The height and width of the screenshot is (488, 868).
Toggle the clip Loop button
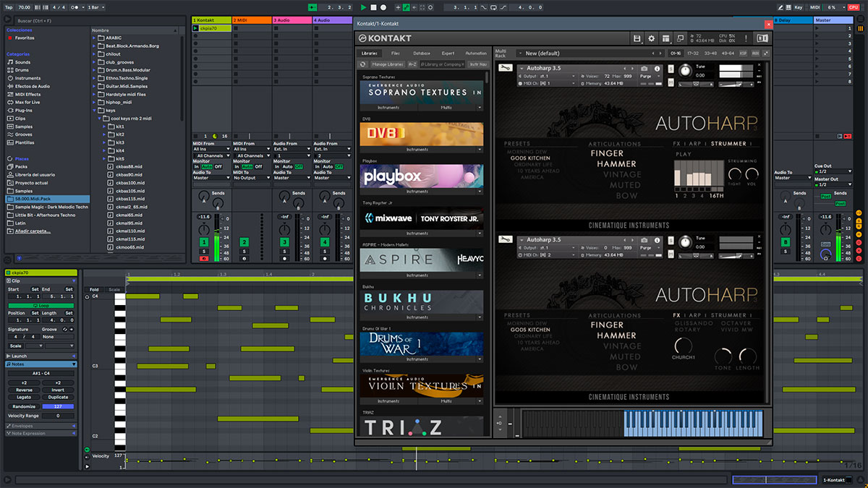[x=41, y=306]
